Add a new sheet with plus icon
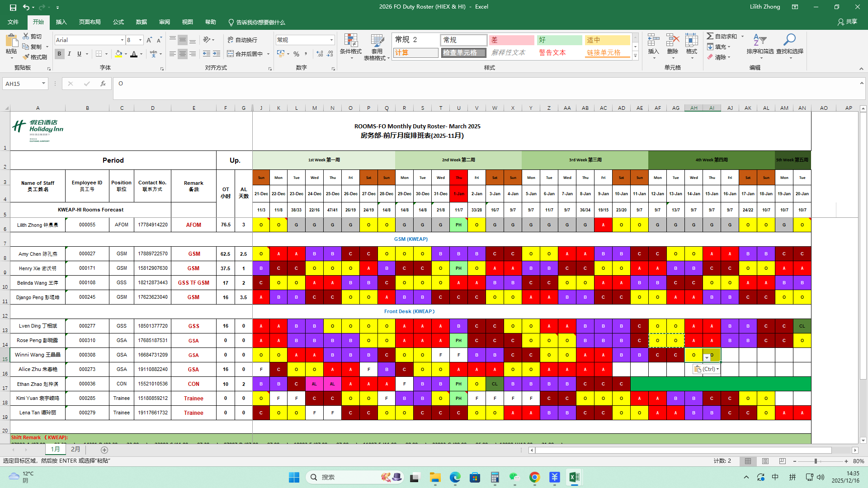 (x=104, y=450)
